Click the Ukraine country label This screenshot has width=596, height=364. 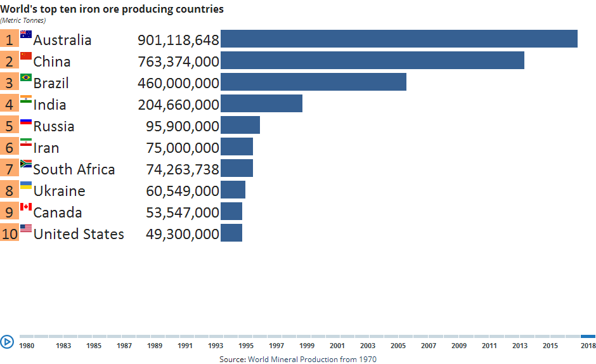pyautogui.click(x=59, y=191)
